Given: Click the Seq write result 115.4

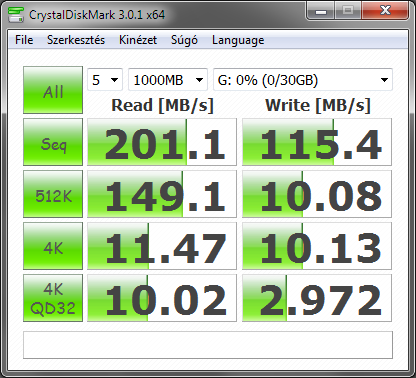Looking at the screenshot, I should click(317, 142).
